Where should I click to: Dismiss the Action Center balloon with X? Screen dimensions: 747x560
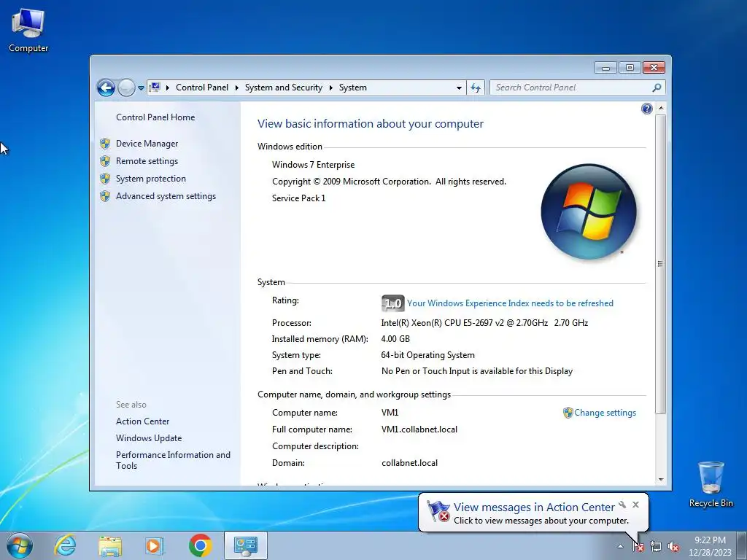click(x=635, y=505)
